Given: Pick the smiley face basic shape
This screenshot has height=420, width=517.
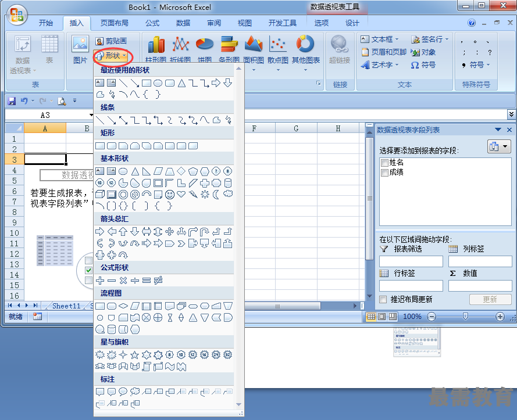Looking at the screenshot, I should click(x=170, y=195).
